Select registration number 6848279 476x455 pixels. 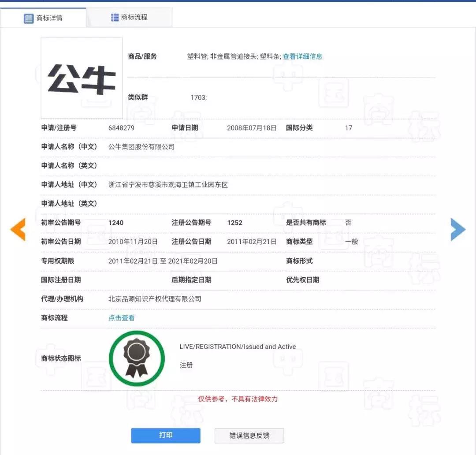click(121, 128)
